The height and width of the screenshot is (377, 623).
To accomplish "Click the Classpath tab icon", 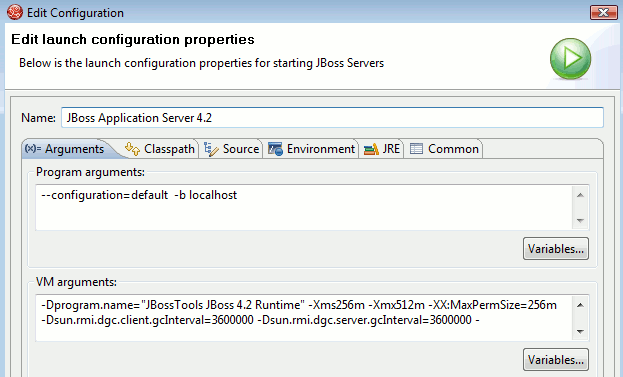I will [132, 149].
